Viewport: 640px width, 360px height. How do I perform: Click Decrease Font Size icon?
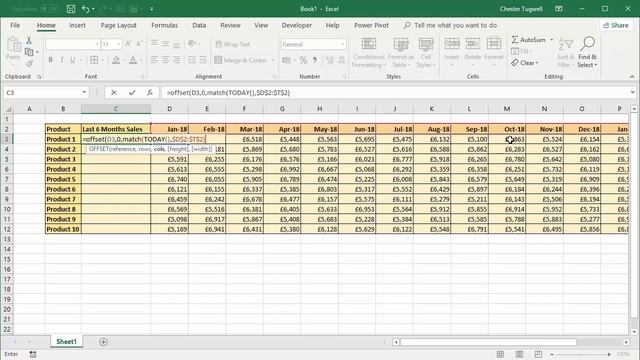coord(139,44)
